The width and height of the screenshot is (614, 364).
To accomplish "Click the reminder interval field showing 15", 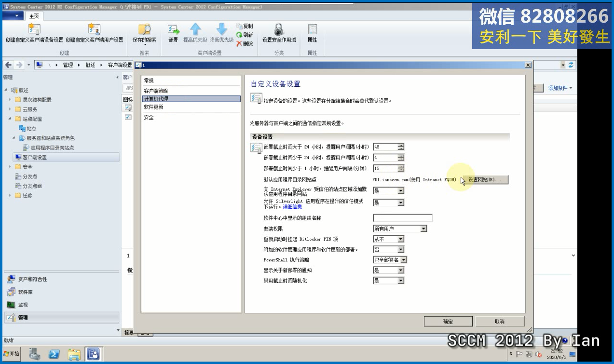I will (385, 168).
